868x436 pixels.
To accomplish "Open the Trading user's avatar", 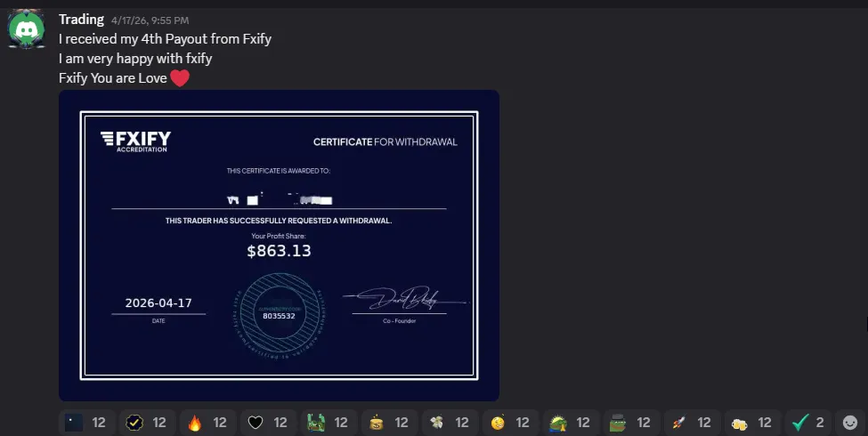I will 26,28.
